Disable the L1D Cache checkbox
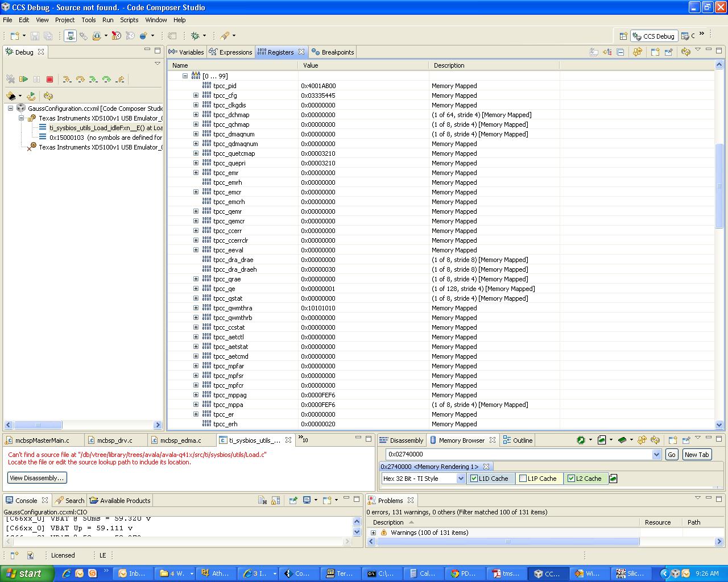The image size is (728, 582). (x=473, y=478)
